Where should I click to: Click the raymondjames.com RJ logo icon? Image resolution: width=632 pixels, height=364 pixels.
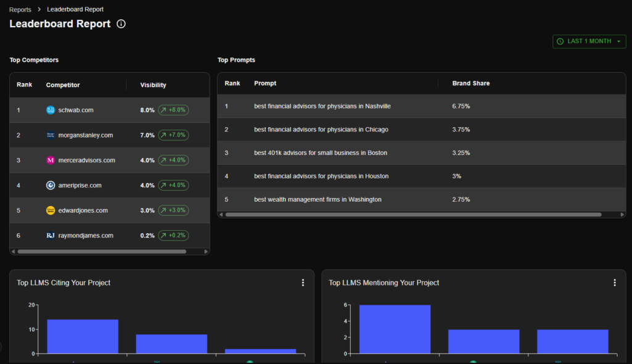51,236
